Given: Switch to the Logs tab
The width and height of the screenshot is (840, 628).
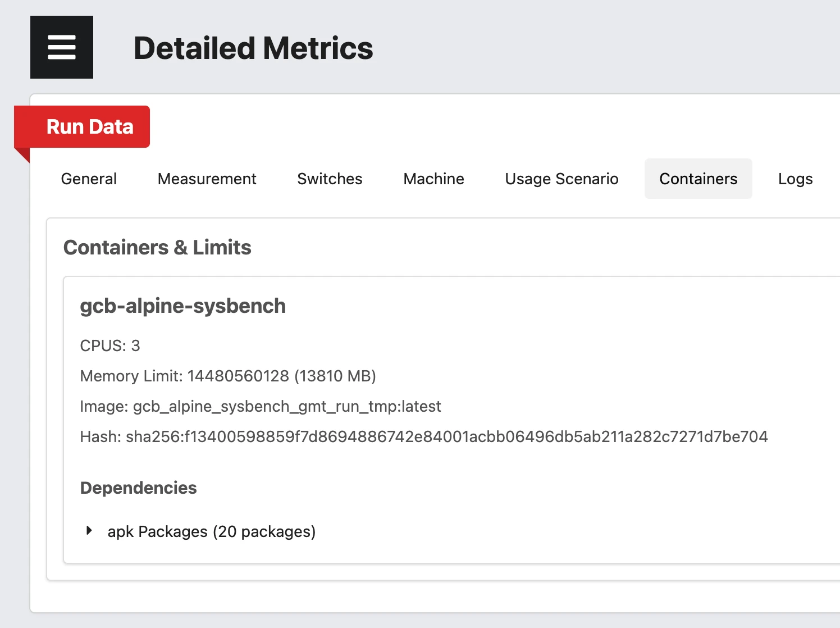Looking at the screenshot, I should tap(795, 179).
